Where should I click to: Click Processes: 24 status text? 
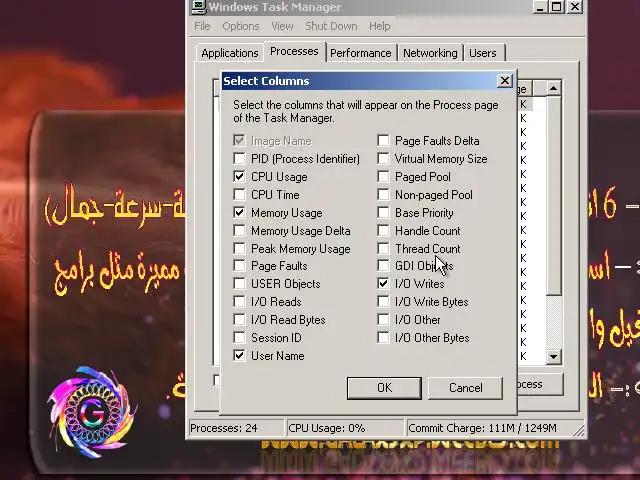click(x=224, y=428)
